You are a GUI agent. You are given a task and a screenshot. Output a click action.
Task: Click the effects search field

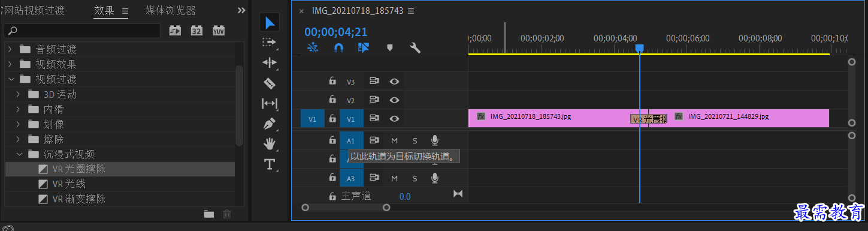83,31
